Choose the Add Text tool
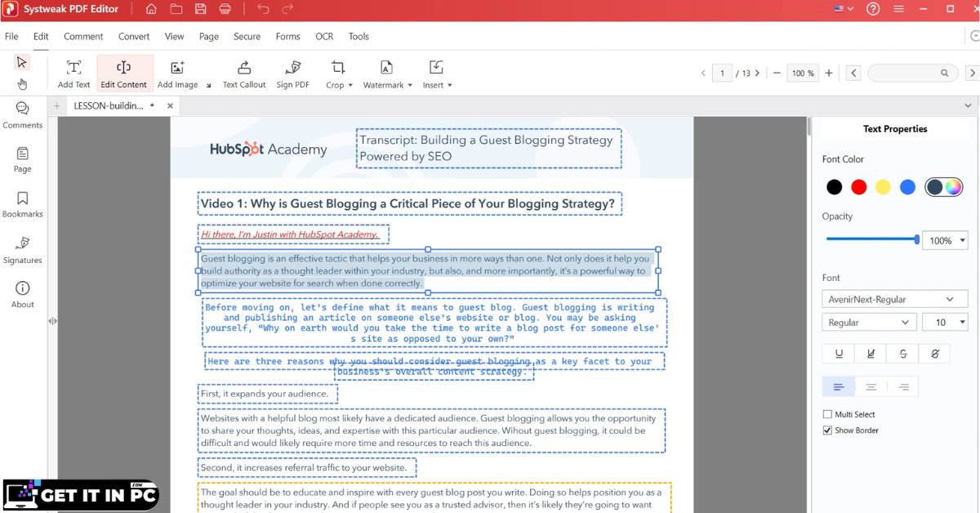 tap(73, 74)
